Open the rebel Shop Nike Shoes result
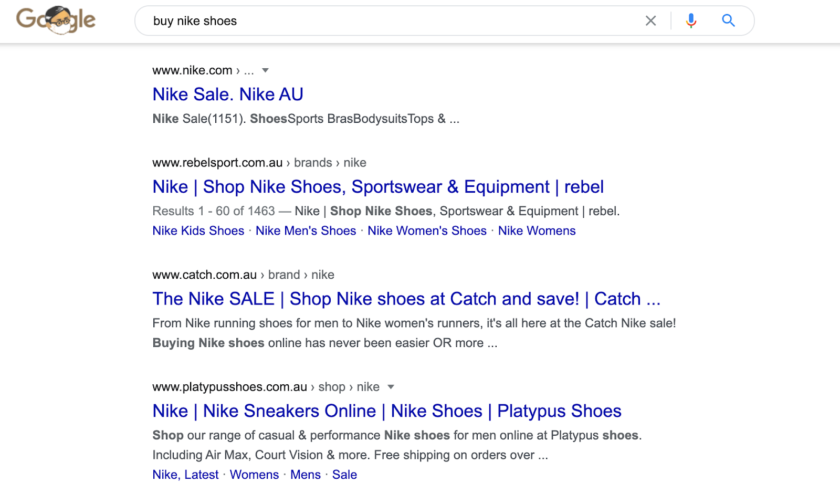 [378, 187]
